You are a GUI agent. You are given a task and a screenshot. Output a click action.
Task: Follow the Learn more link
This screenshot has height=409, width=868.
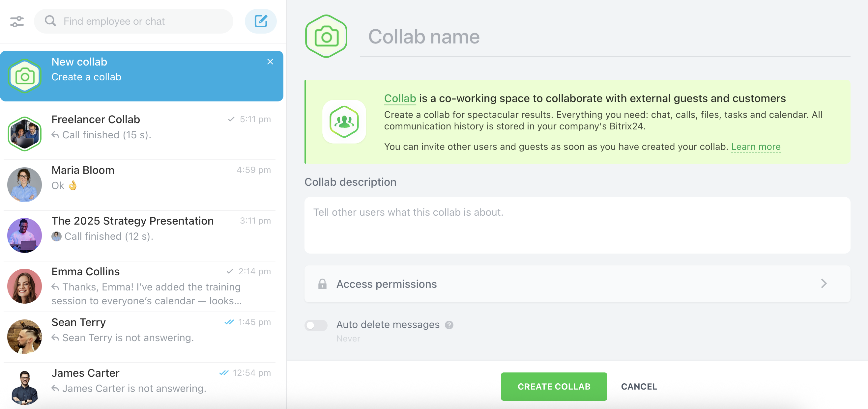(x=755, y=147)
